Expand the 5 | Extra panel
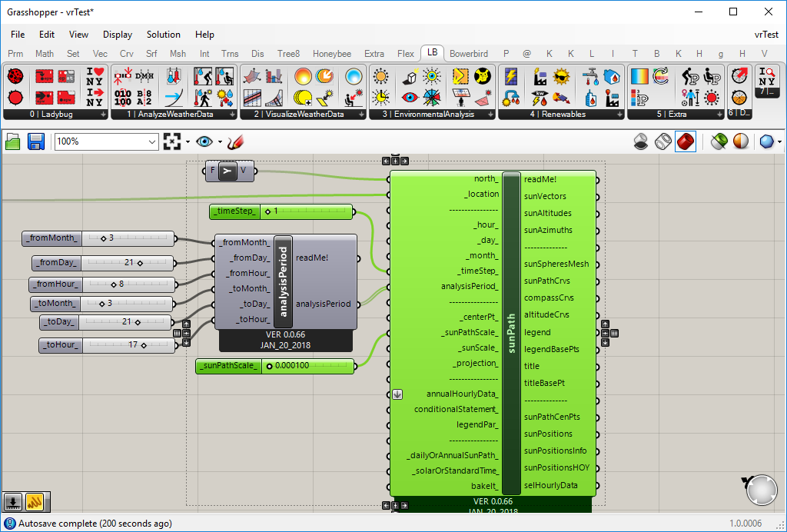The height and width of the screenshot is (532, 787). [719, 115]
